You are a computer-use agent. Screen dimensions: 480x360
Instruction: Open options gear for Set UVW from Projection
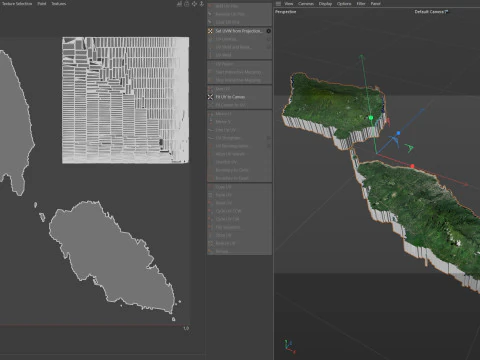[269, 31]
